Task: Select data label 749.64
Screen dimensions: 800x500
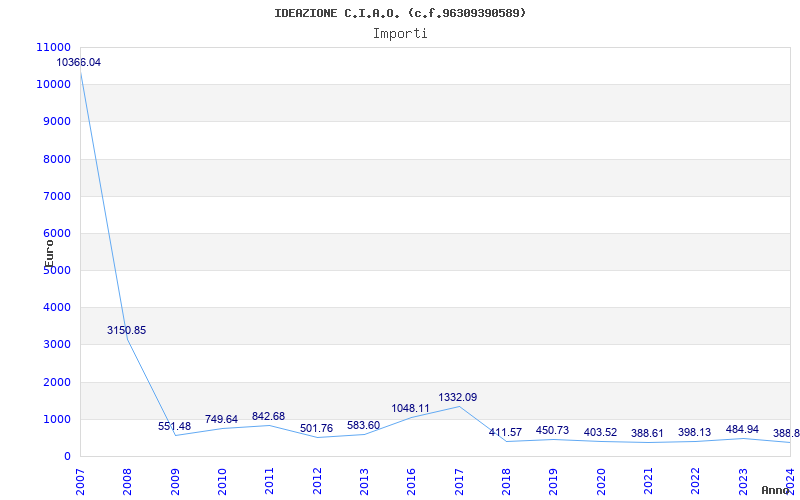Action: coord(221,419)
